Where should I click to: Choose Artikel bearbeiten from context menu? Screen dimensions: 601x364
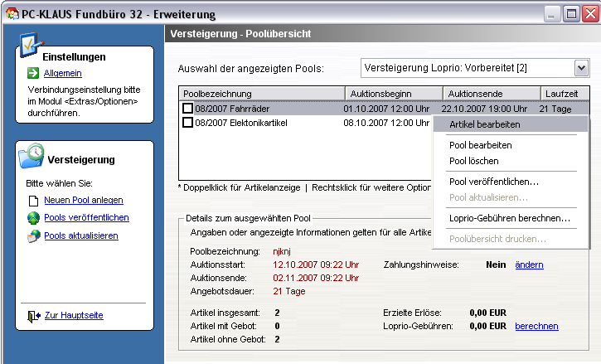click(x=485, y=124)
